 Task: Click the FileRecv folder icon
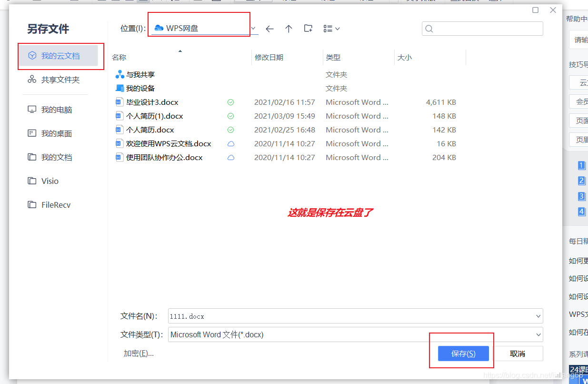coord(32,205)
